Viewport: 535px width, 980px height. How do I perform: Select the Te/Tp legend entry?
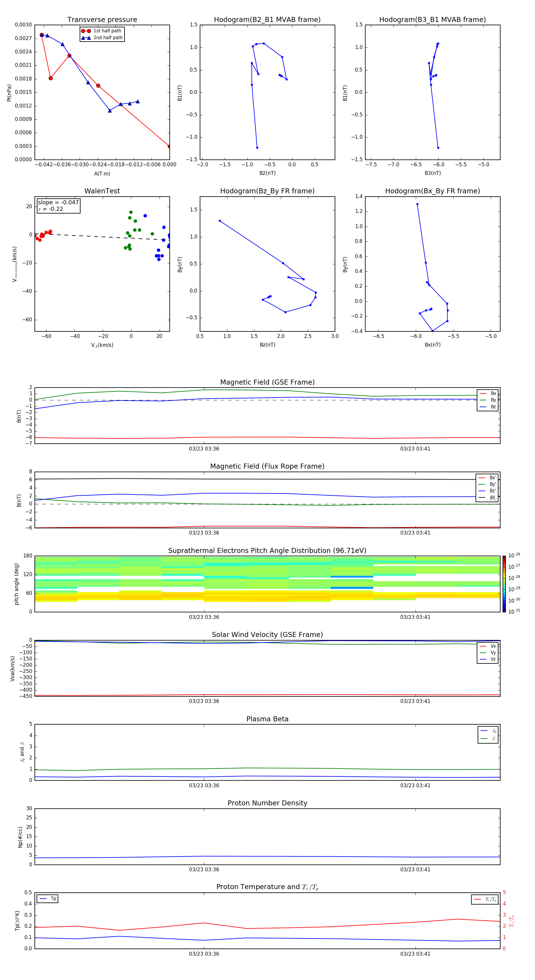point(485,899)
